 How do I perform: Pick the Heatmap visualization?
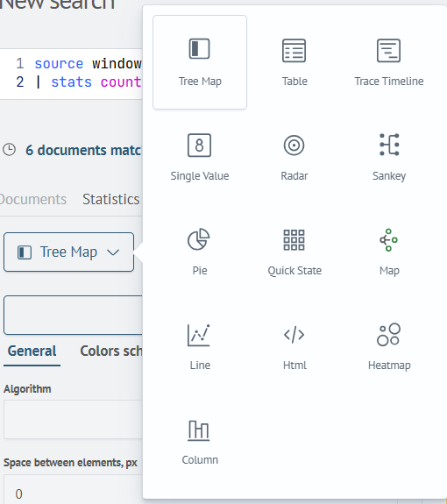tap(389, 346)
